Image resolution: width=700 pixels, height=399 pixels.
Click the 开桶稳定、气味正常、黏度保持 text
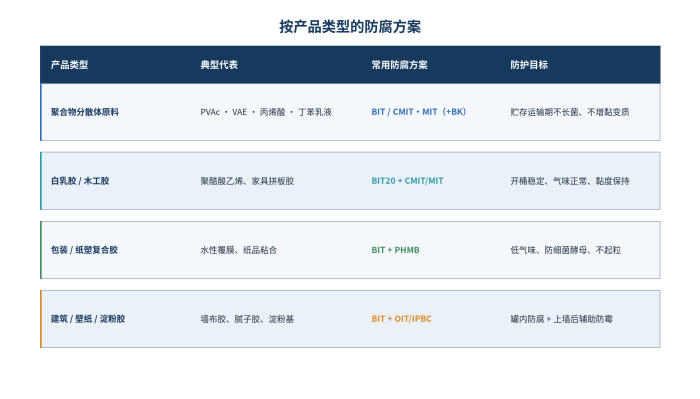(570, 181)
